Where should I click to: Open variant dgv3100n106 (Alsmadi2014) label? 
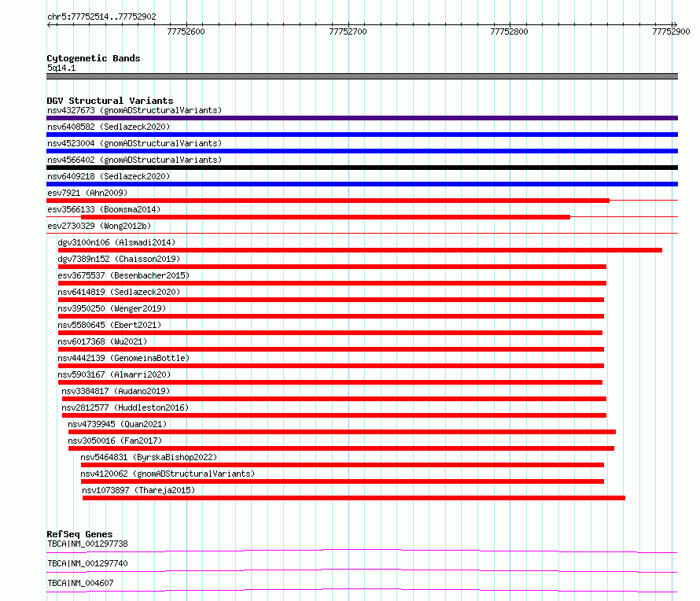coord(116,242)
